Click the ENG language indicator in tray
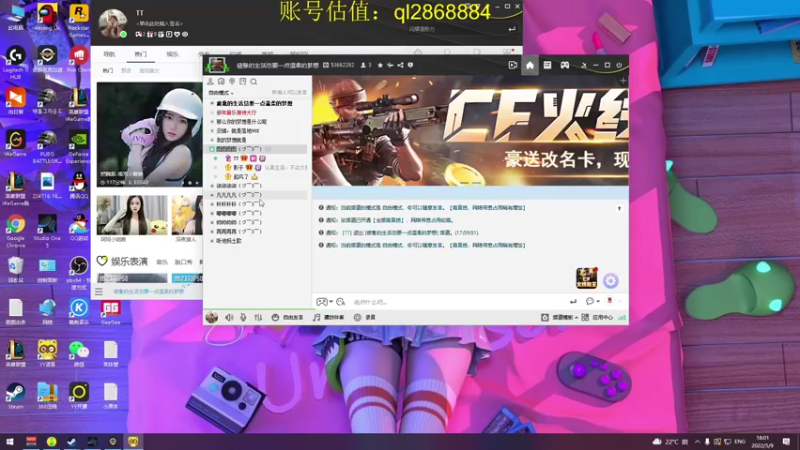 pos(740,441)
